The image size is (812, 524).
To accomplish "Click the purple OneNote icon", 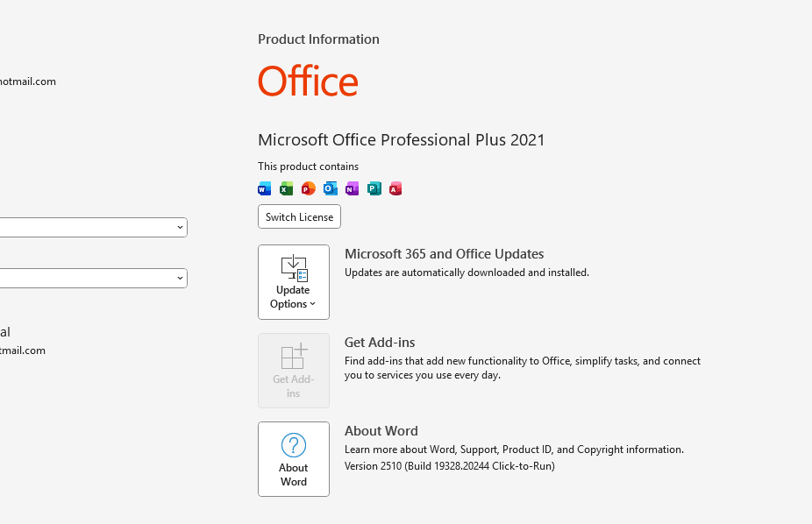I will 352,188.
